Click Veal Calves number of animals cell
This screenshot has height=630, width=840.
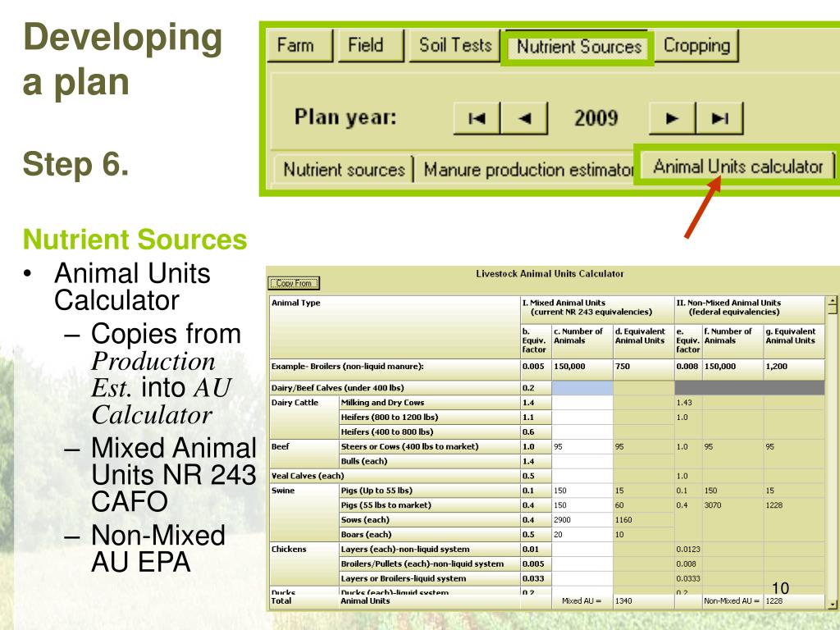coord(582,476)
